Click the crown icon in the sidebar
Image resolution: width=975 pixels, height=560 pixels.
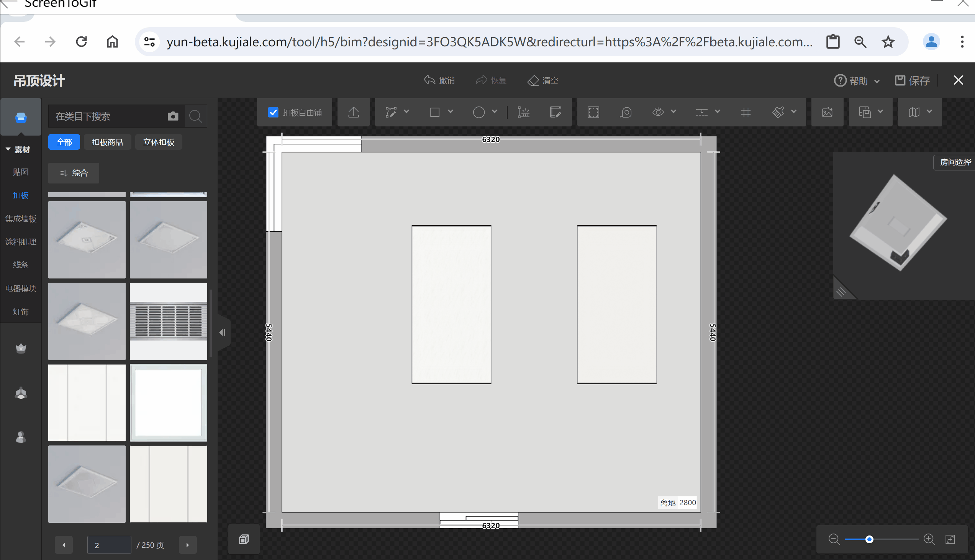(x=21, y=348)
